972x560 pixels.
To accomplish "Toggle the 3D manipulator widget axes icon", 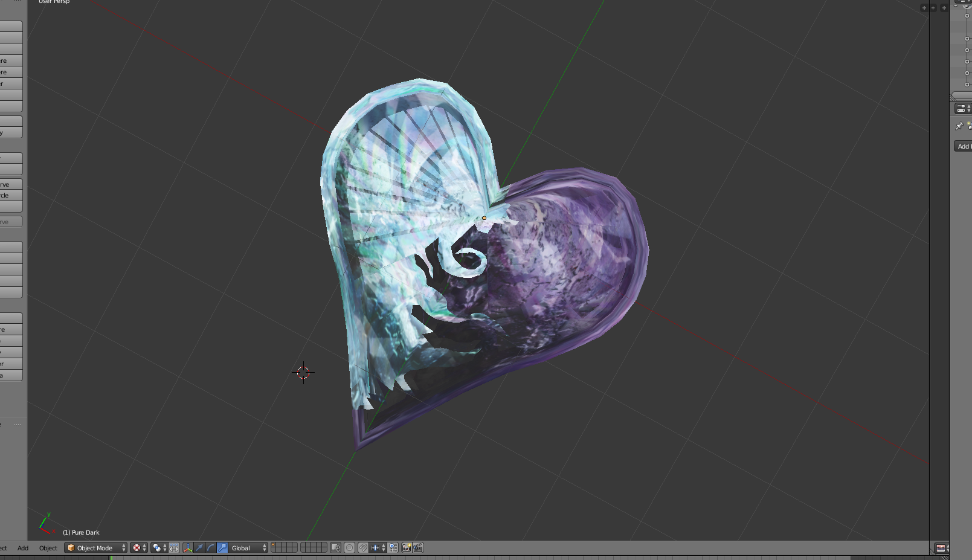I will coord(188,548).
